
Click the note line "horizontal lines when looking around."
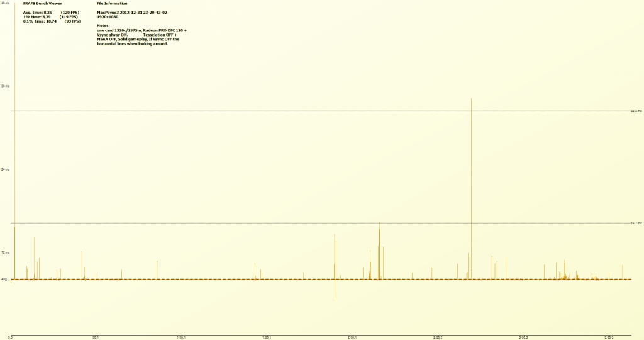tap(132, 44)
